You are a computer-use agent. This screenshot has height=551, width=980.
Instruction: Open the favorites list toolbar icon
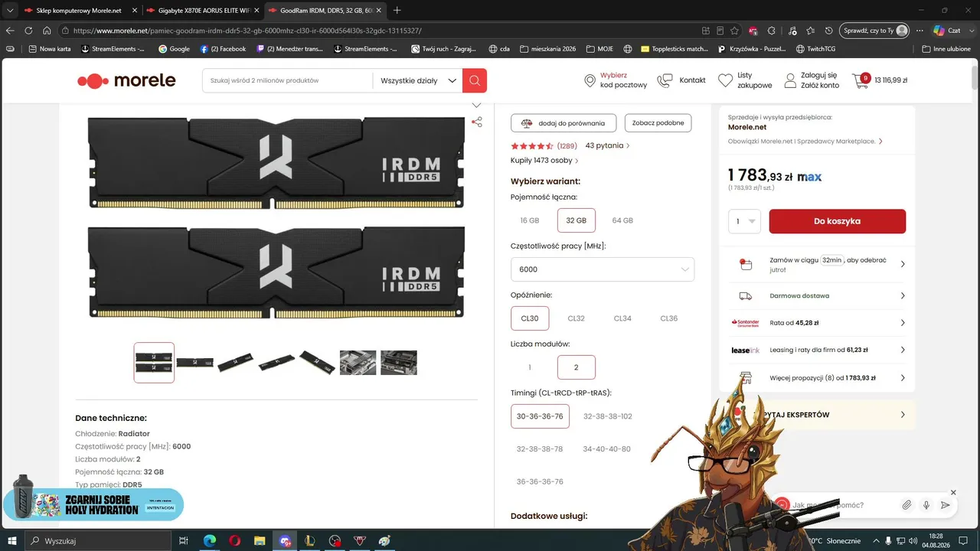point(810,31)
